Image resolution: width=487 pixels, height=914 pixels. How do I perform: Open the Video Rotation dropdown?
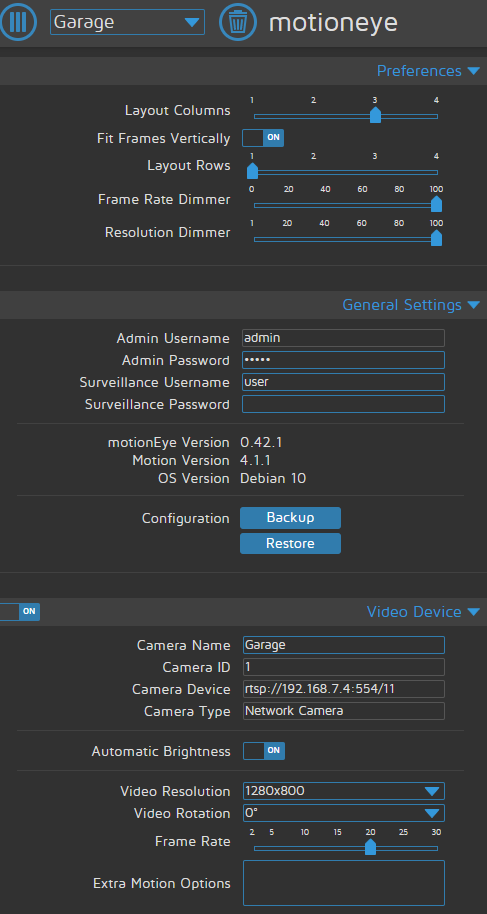pyautogui.click(x=344, y=813)
